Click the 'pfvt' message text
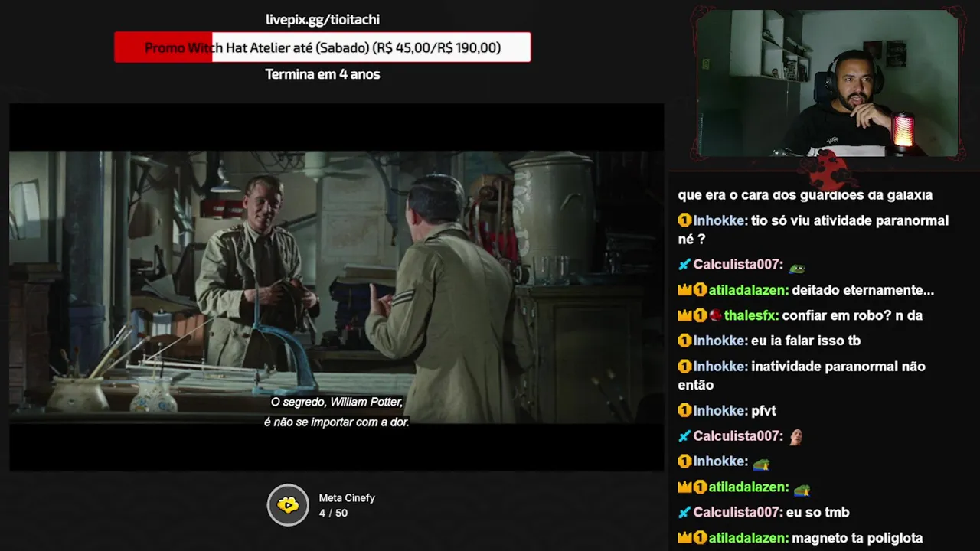The image size is (980, 551). tap(764, 411)
